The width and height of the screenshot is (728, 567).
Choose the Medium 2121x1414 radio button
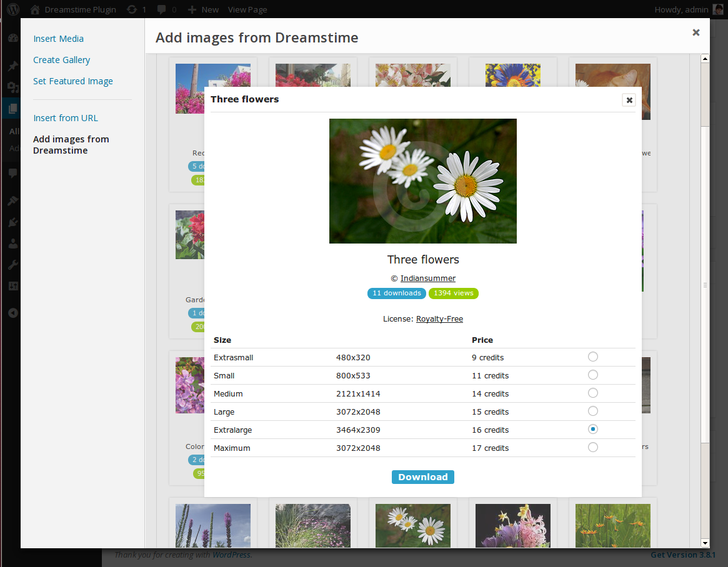(592, 393)
